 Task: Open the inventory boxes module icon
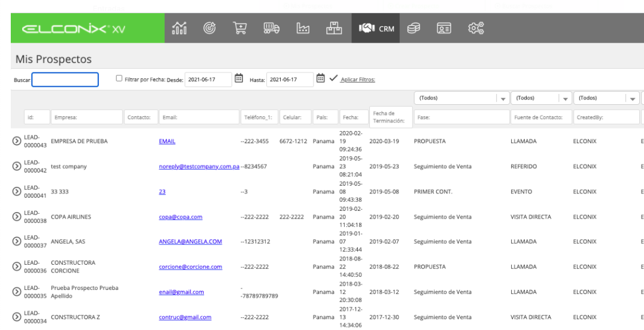pyautogui.click(x=334, y=28)
